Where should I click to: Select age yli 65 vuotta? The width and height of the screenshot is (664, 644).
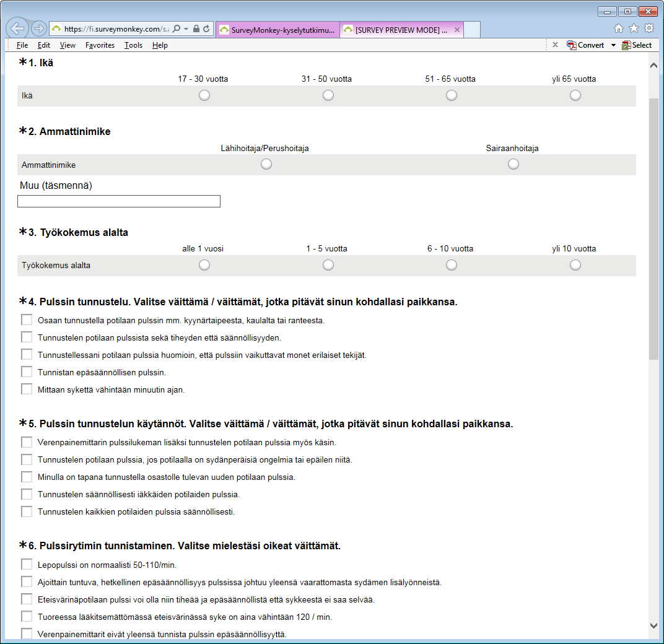point(575,95)
